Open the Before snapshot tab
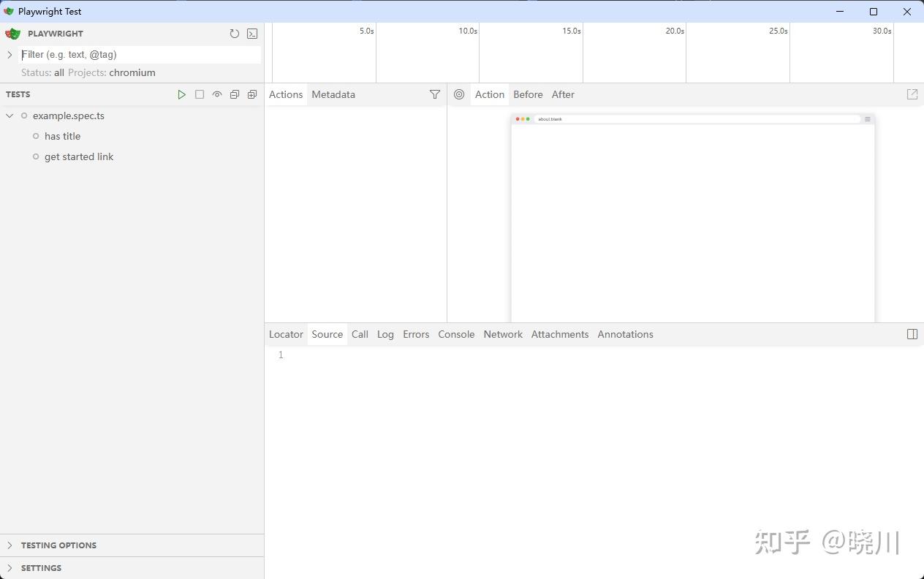This screenshot has width=924, height=579. click(x=528, y=94)
